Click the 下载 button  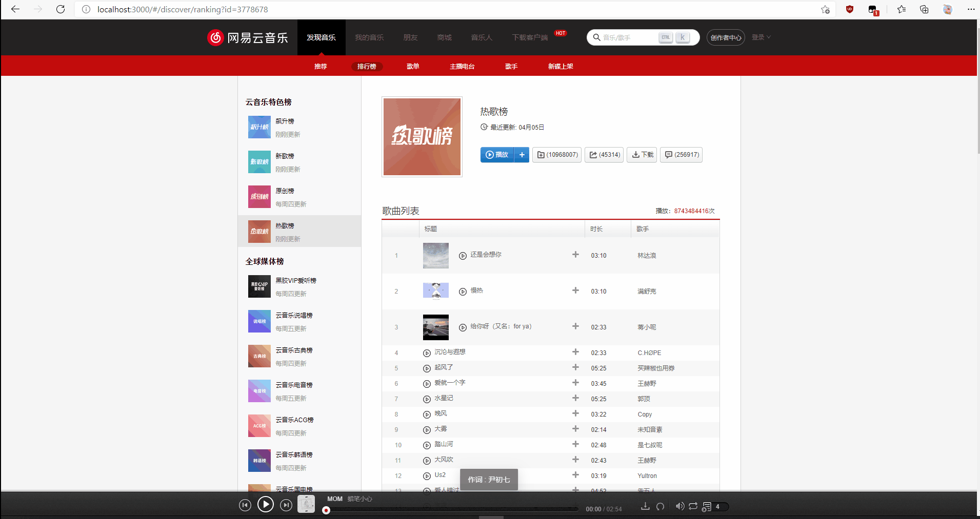(642, 155)
